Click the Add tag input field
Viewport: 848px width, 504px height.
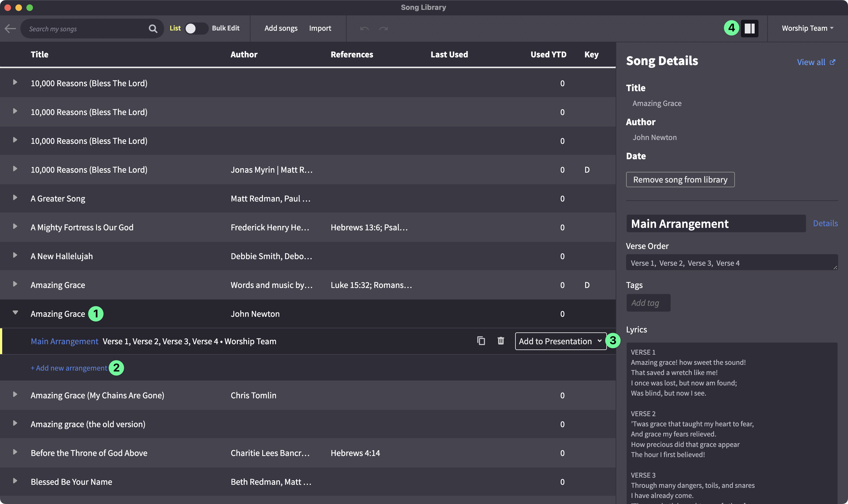pos(648,303)
